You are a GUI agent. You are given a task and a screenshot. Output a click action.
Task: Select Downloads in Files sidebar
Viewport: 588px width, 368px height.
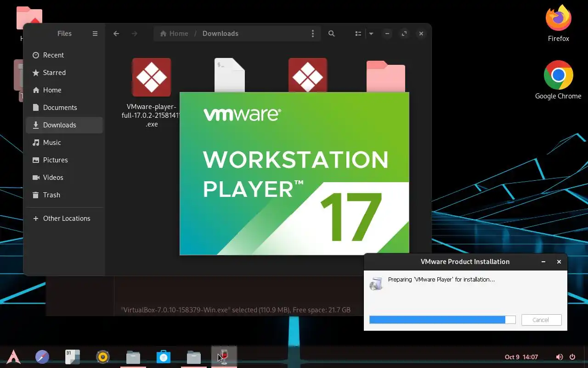[x=64, y=125]
